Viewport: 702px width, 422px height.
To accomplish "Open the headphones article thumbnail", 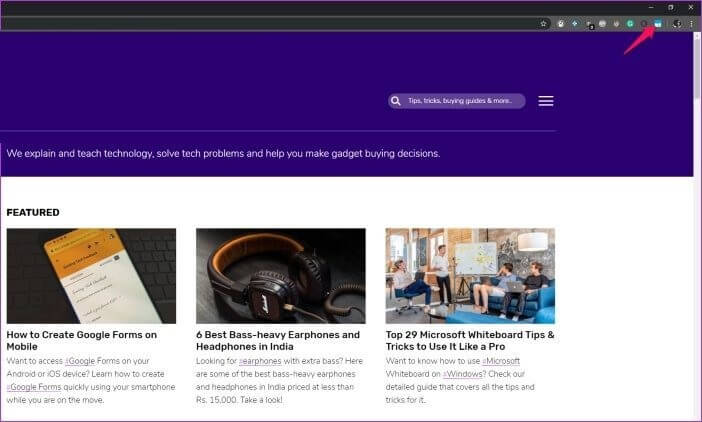I will 281,276.
